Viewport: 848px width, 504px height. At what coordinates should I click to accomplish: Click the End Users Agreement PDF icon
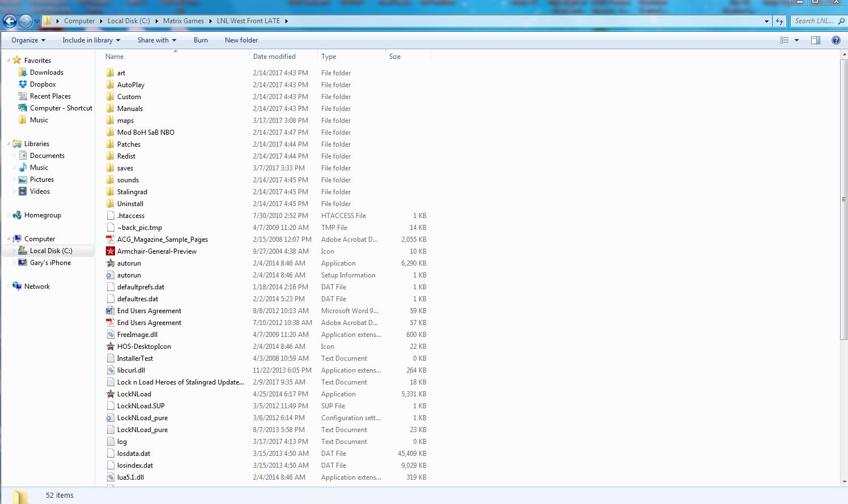[110, 323]
